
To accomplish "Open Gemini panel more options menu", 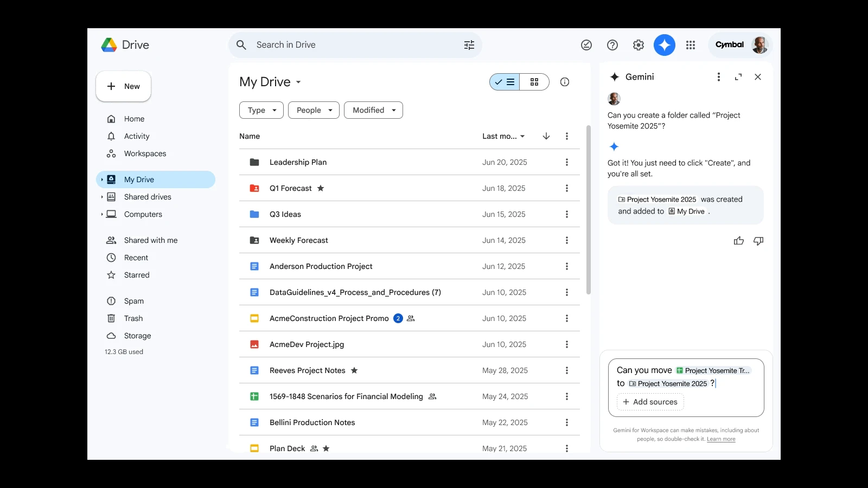I will [719, 77].
